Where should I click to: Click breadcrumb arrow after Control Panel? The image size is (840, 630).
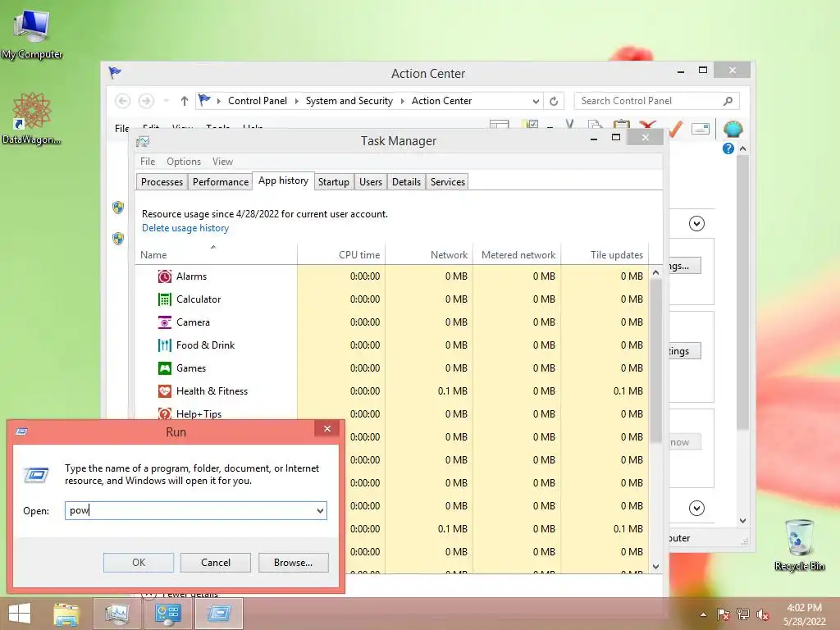296,101
